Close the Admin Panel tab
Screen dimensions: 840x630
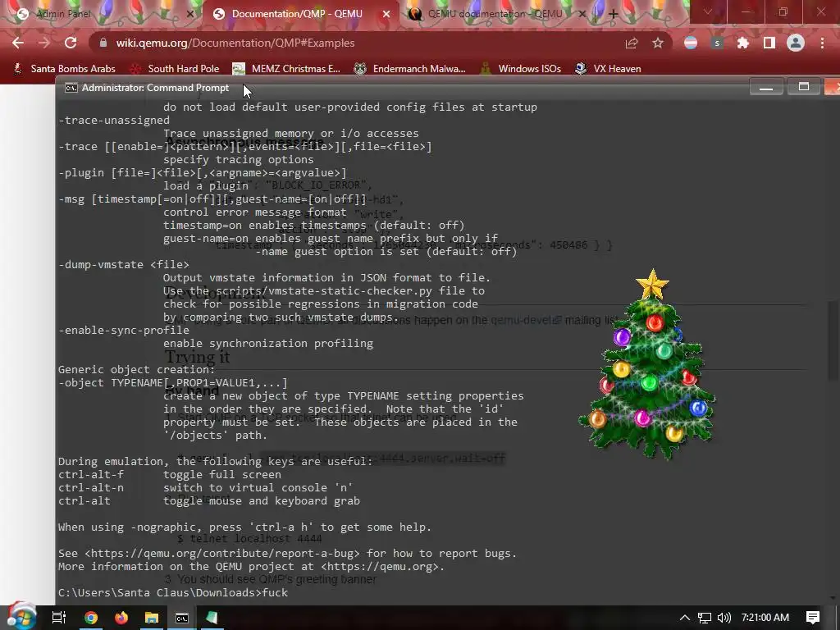[189, 15]
